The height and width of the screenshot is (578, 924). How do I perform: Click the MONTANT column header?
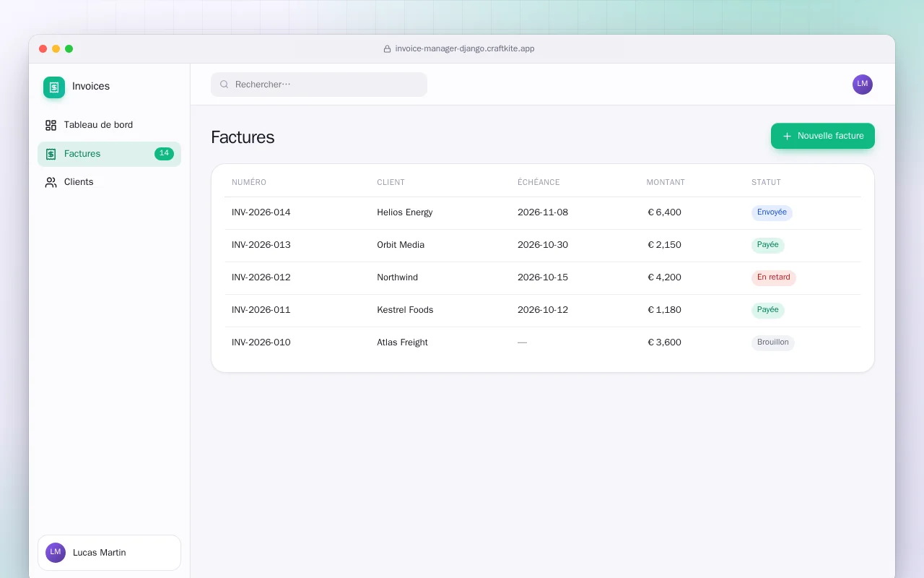[x=666, y=183]
